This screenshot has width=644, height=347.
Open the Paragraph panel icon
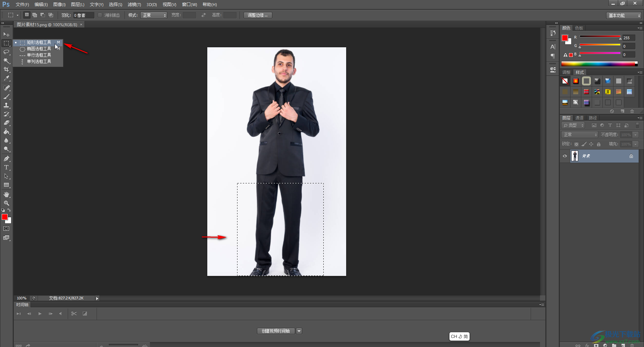[x=553, y=56]
